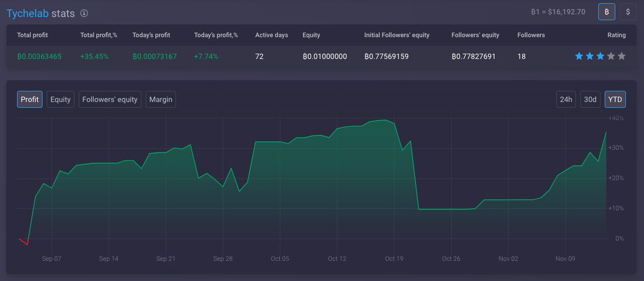Click the Equity column header in stats table
644x281 pixels.
[x=311, y=35]
